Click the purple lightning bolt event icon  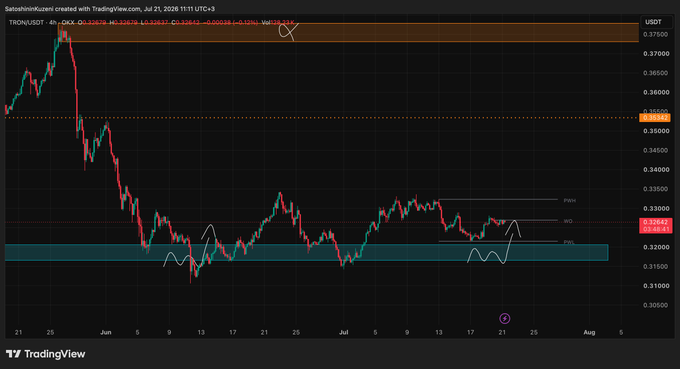pos(504,319)
